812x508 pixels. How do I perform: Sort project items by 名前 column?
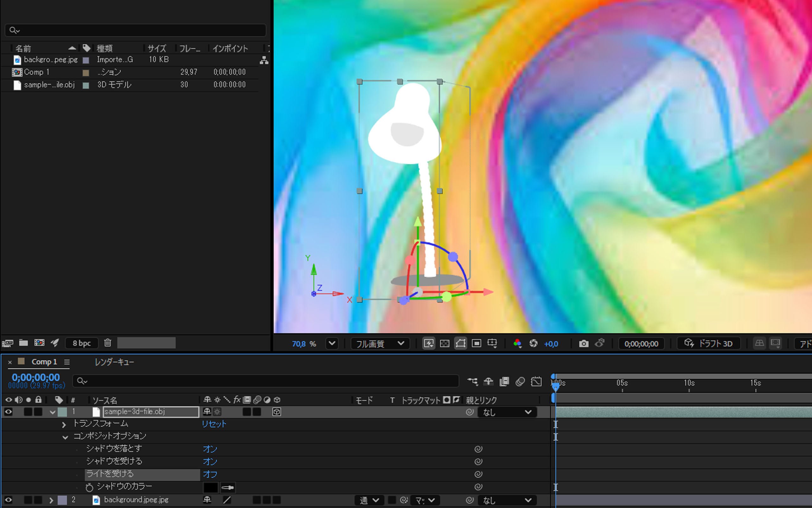pyautogui.click(x=23, y=48)
